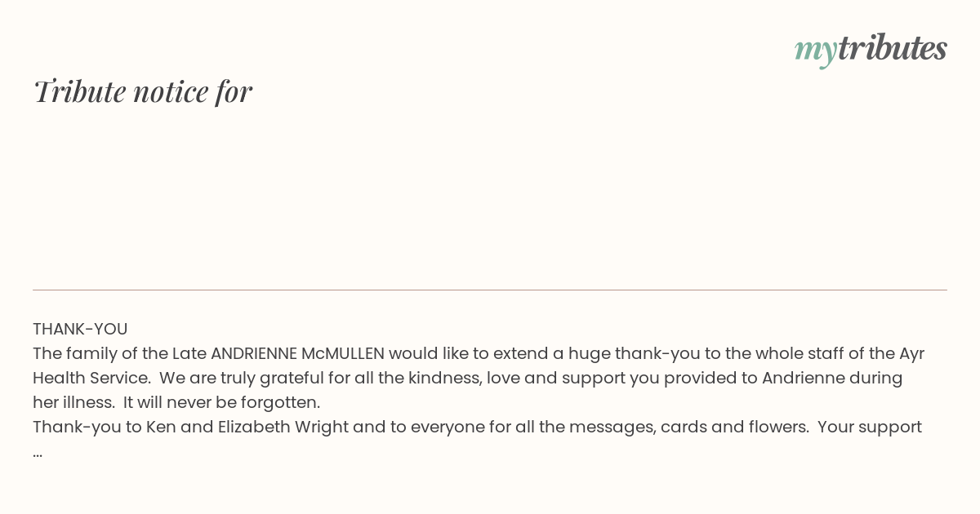
Task: Click the sentence "It will never be forgotten."
Action: point(221,402)
